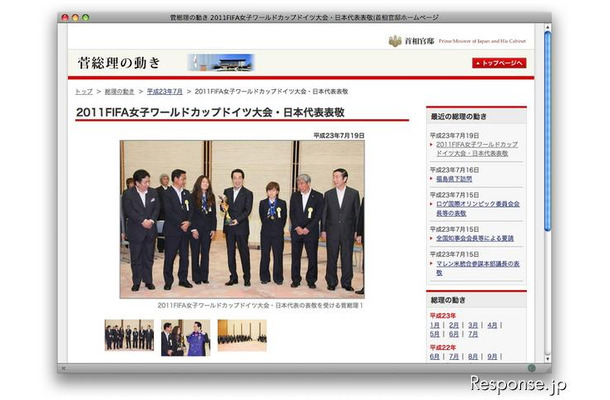
Task: Open the ロゲ国際オリンピック委員会会長等の表敬 link
Action: pyautogui.click(x=478, y=209)
